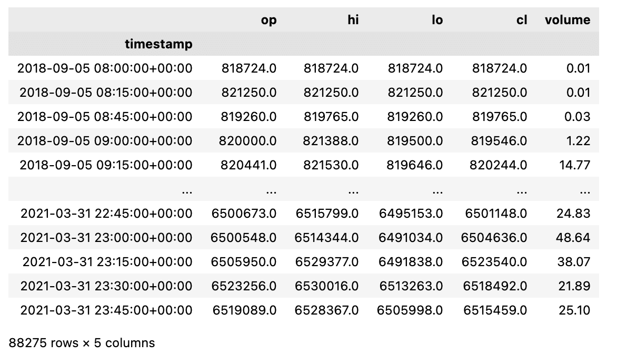Click the volume value 14.77
617x364 pixels.
[x=575, y=165]
